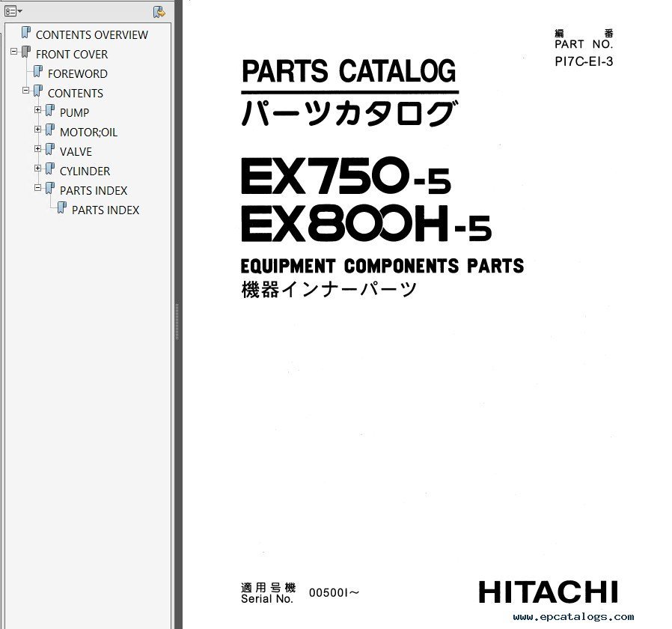Click the part number P17C-E1-3
Screen dimensions: 672x629
click(x=584, y=61)
